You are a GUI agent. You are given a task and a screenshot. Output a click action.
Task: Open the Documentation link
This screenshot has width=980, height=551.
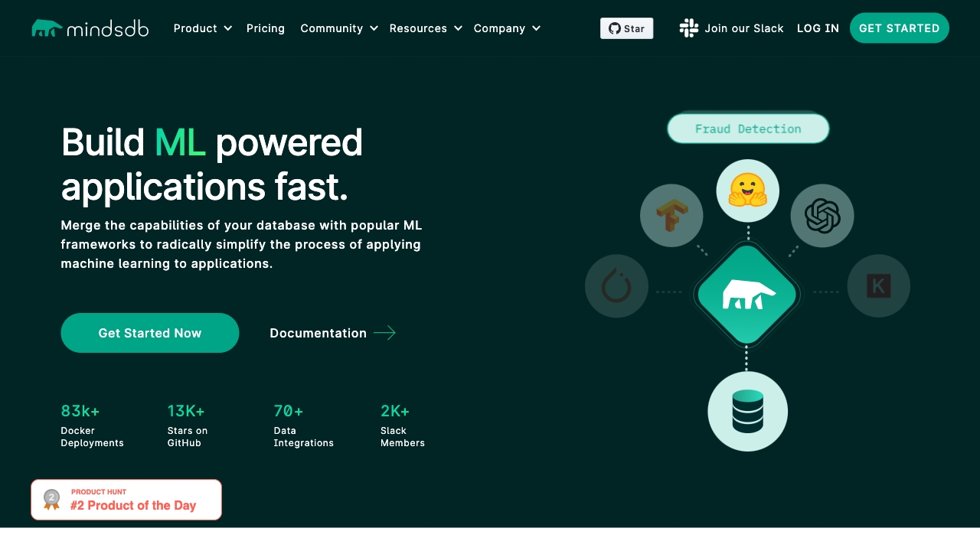[x=318, y=333]
